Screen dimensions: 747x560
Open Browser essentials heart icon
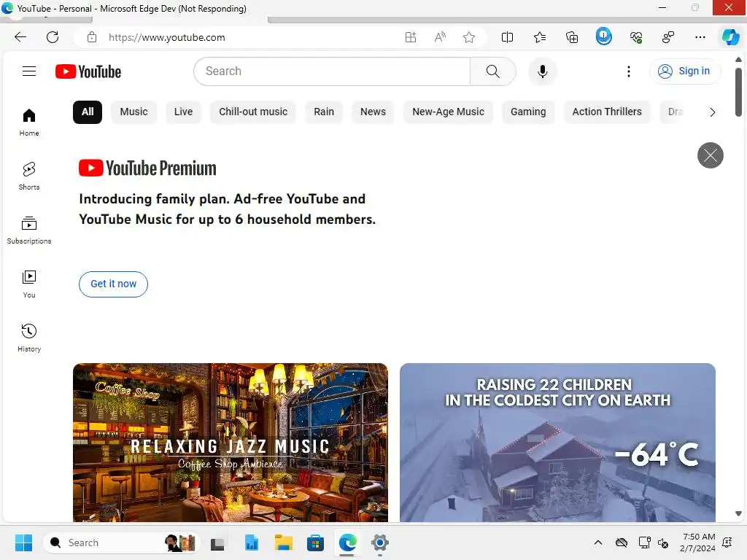[636, 37]
